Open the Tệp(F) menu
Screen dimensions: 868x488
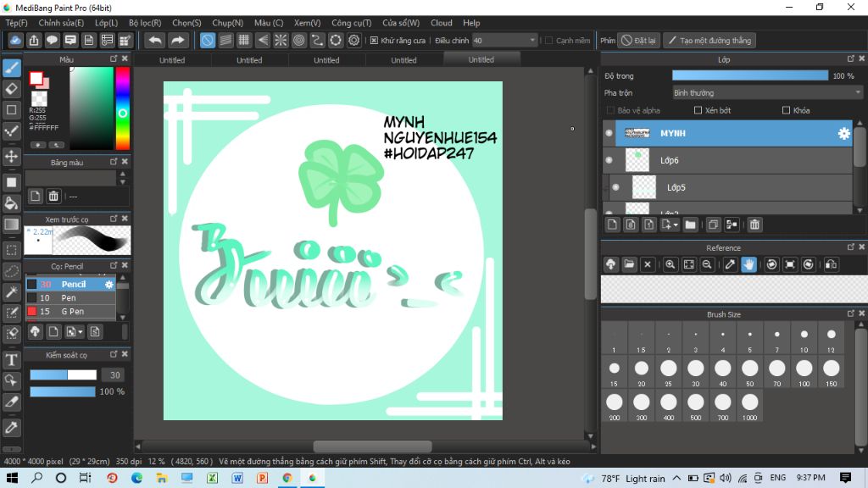point(17,23)
